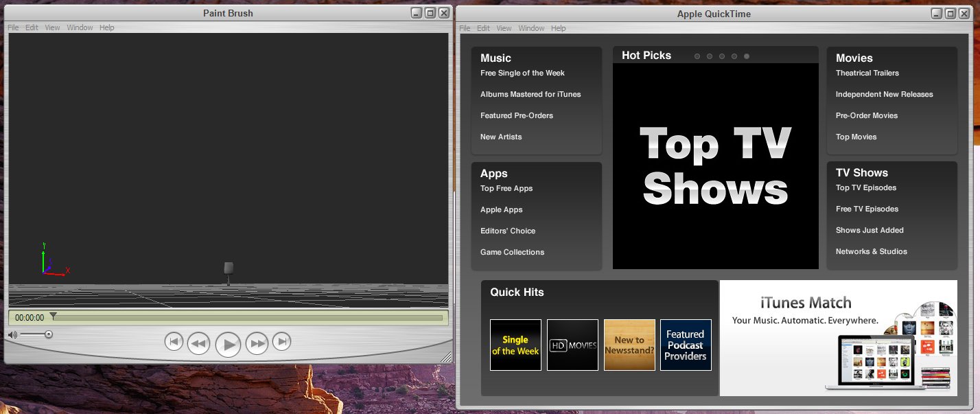
Task: Skip to the beginning in Paint Brush
Action: pyautogui.click(x=174, y=341)
